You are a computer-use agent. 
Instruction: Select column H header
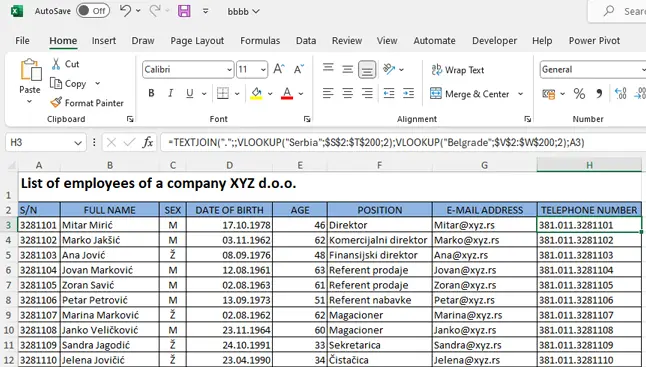589,165
